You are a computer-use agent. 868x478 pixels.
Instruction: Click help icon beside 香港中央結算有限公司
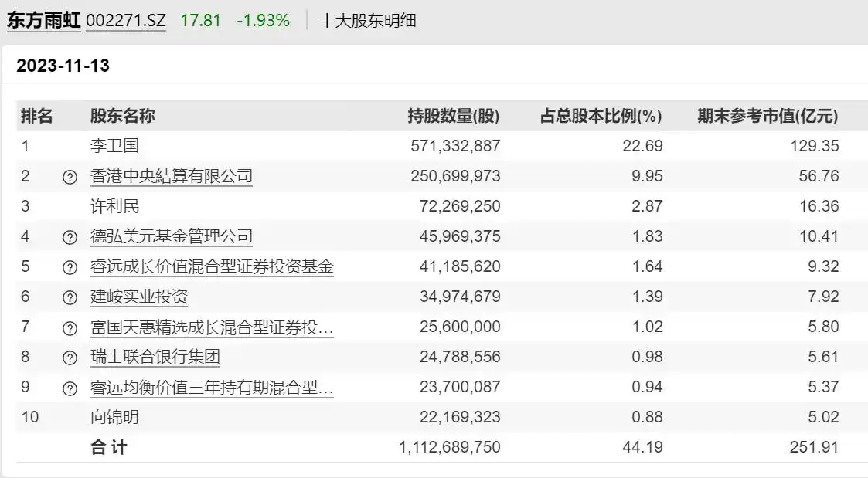coord(70,177)
